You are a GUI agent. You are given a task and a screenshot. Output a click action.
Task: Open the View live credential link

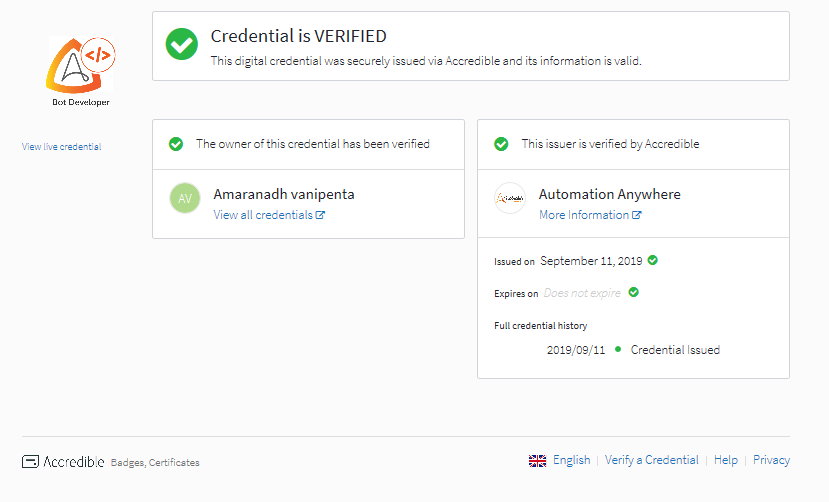[x=62, y=147]
